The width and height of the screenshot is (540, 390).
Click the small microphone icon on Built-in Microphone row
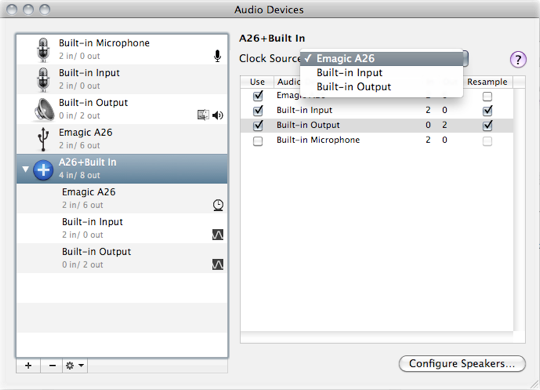(x=217, y=56)
